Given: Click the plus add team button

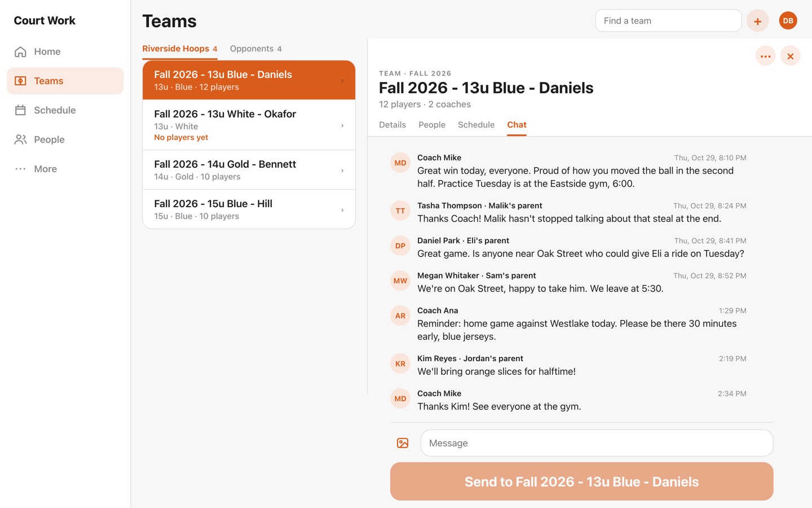Looking at the screenshot, I should 758,21.
